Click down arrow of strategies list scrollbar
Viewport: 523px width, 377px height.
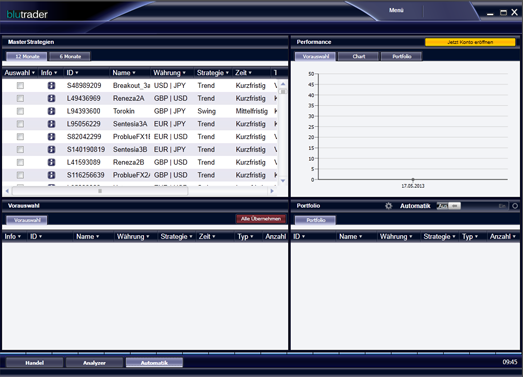click(283, 180)
